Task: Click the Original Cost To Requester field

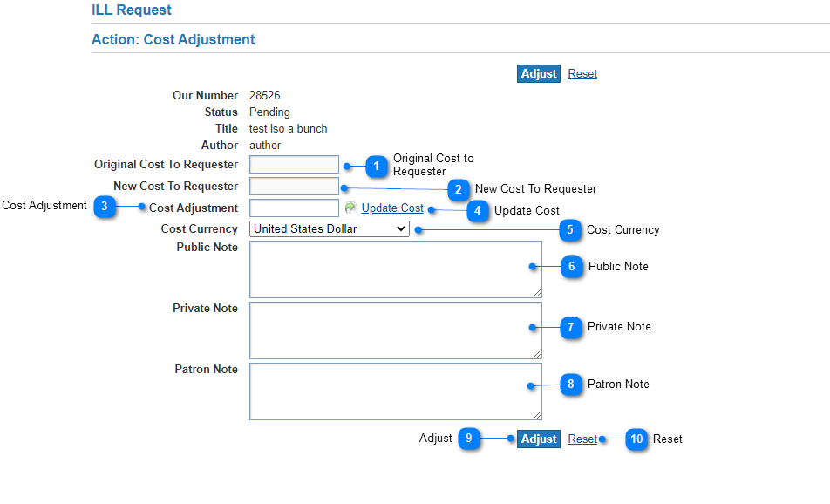Action: click(294, 165)
